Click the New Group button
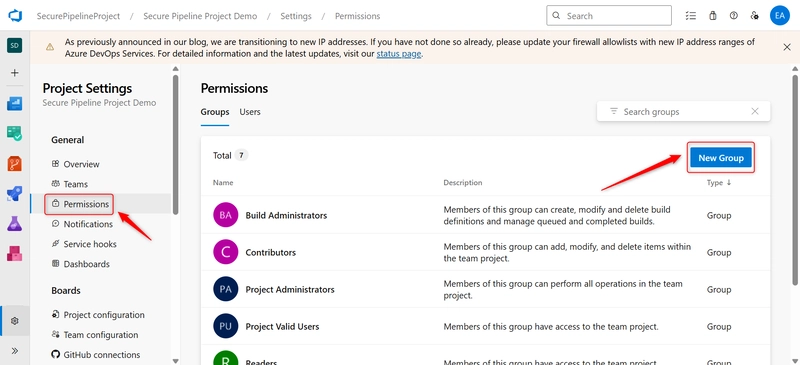 tap(720, 158)
